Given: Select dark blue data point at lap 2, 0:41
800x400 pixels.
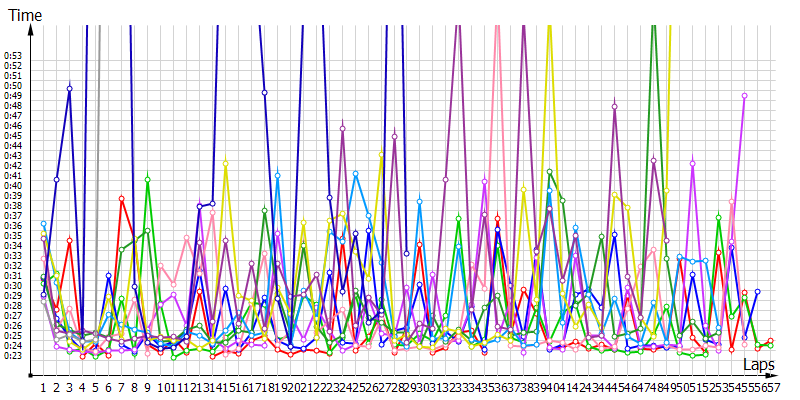Looking at the screenshot, I should (x=56, y=179).
